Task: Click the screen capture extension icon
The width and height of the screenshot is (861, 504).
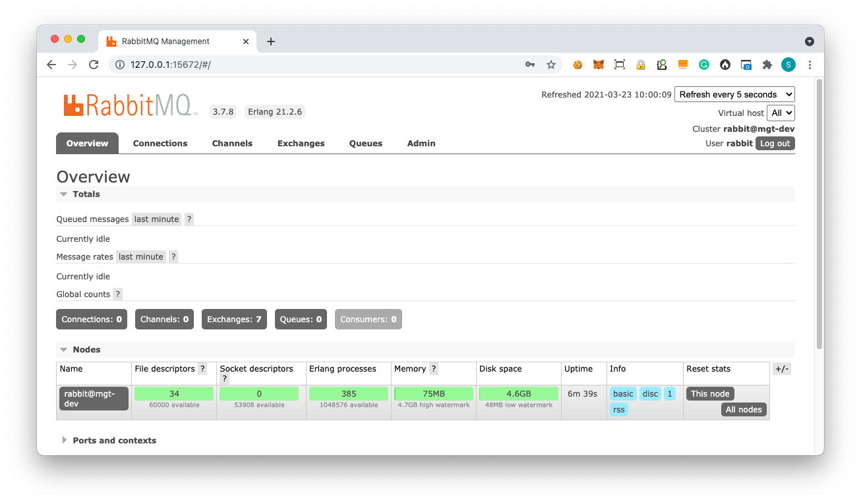Action: pyautogui.click(x=620, y=65)
